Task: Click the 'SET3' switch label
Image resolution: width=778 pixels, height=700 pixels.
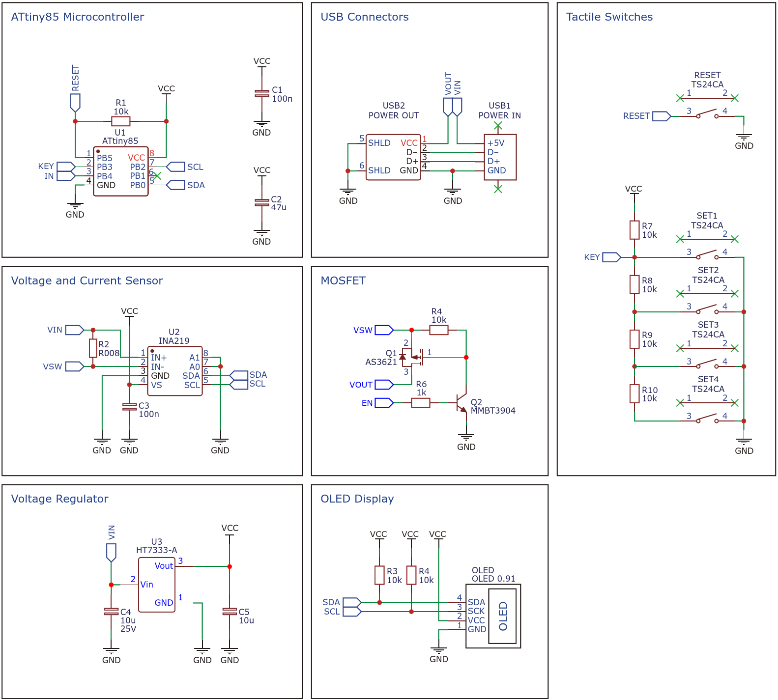Action: pyautogui.click(x=708, y=325)
